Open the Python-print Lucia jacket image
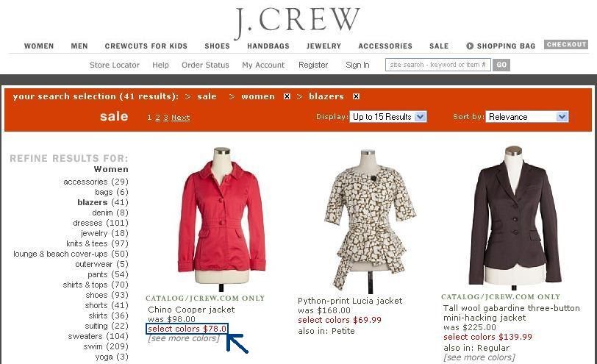 pos(369,221)
